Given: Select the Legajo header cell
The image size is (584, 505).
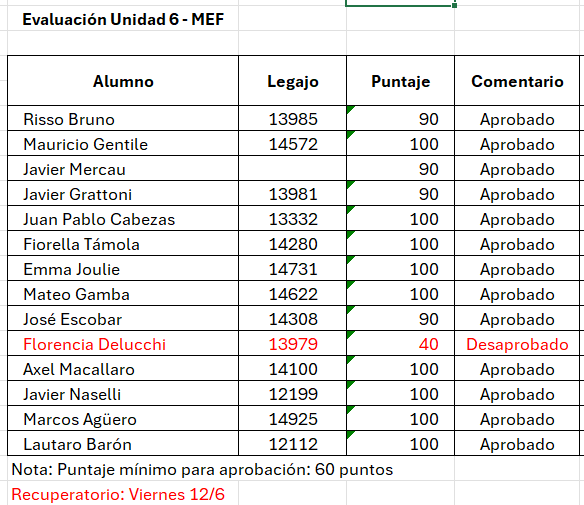Looking at the screenshot, I should (x=292, y=81).
